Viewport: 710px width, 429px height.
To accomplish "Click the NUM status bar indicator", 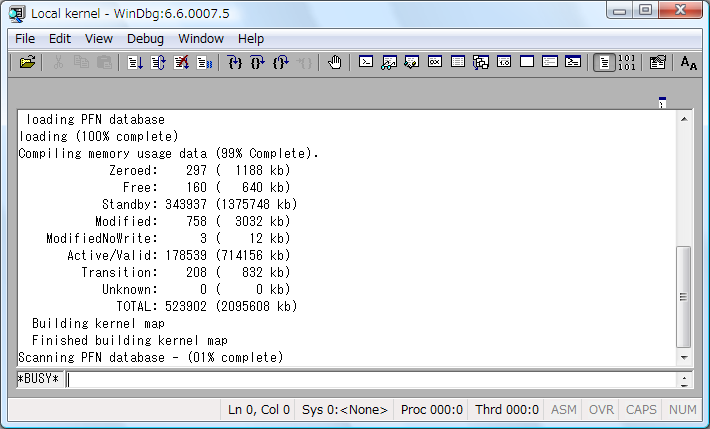I will pos(682,410).
